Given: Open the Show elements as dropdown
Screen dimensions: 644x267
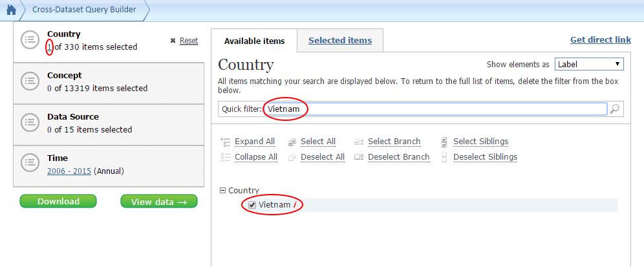Looking at the screenshot, I should click(x=588, y=64).
